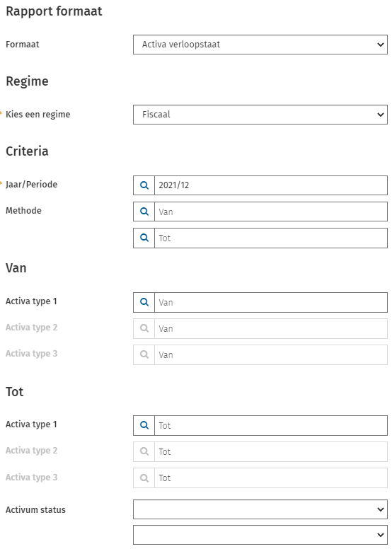The width and height of the screenshot is (392, 549).
Task: Open the Jaar/Periode search lookup icon
Action: (144, 185)
